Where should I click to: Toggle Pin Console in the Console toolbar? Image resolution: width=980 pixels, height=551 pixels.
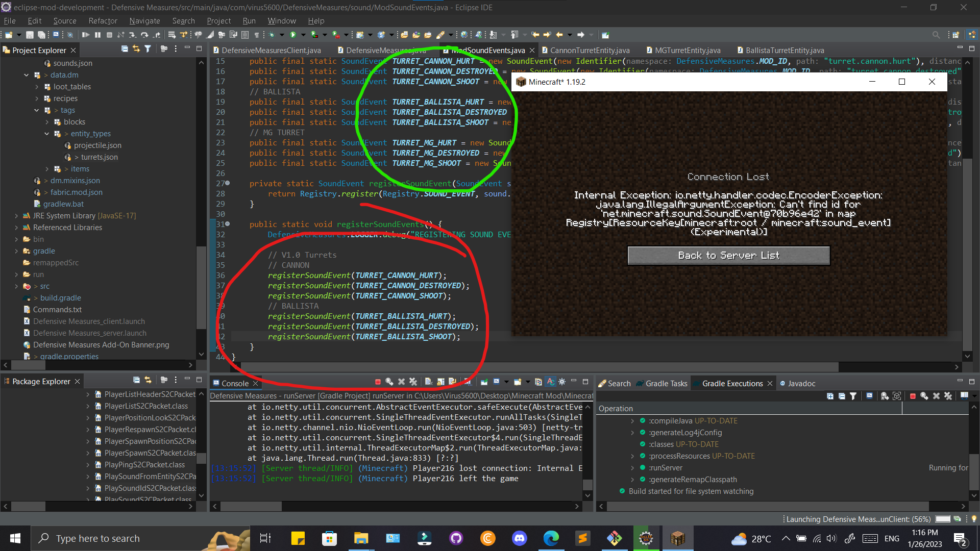pos(484,382)
